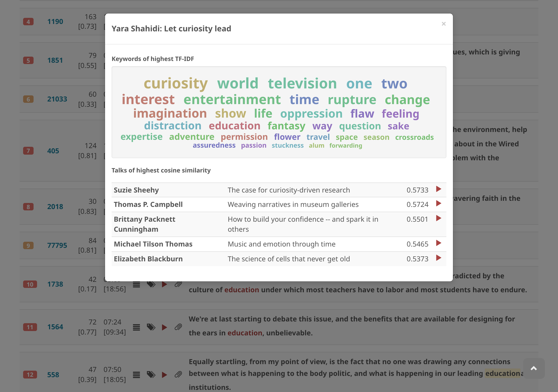Select the keyword 'imagination' in the word cloud
The width and height of the screenshot is (558, 392).
170,113
